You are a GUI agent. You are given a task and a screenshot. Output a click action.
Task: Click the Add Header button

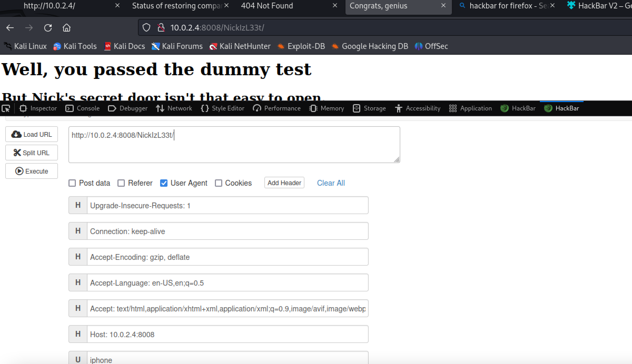pos(284,183)
